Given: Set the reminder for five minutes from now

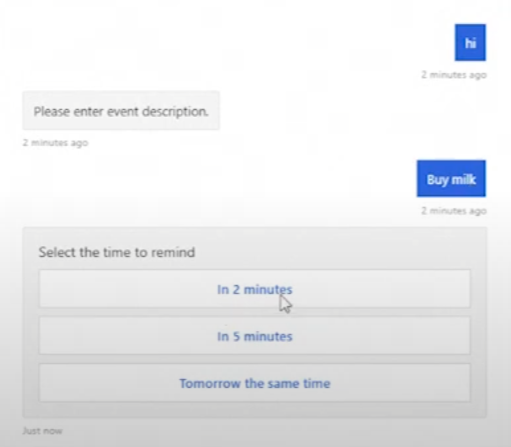Looking at the screenshot, I should pos(255,336).
